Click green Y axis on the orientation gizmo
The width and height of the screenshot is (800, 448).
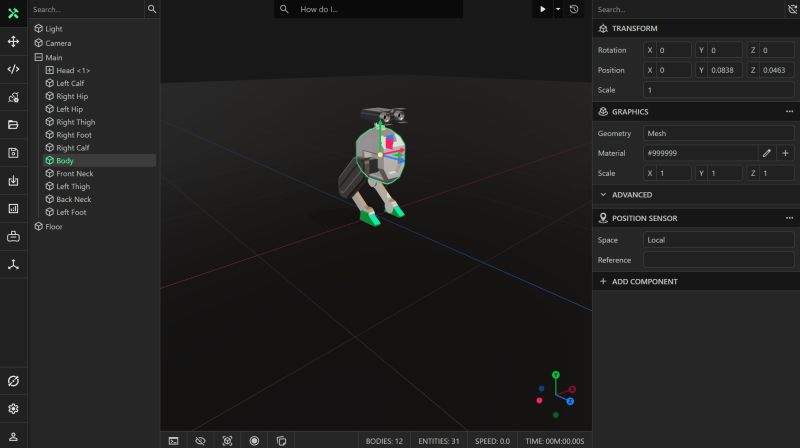coord(556,375)
